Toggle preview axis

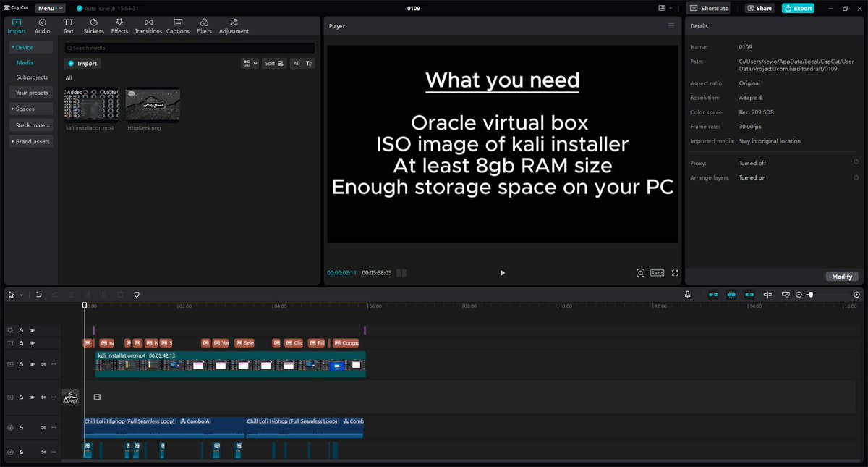pyautogui.click(x=767, y=295)
